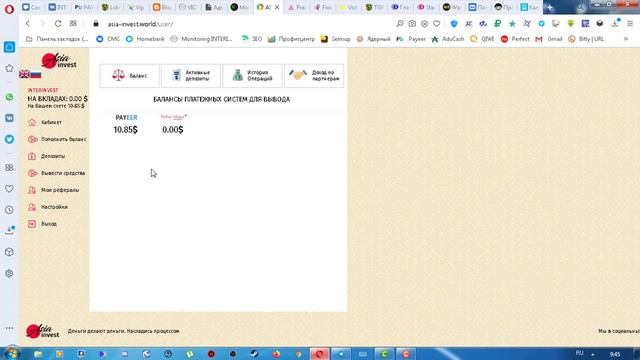Open the Speed Dial start page button
This screenshot has height=360, width=640.
click(73, 24)
